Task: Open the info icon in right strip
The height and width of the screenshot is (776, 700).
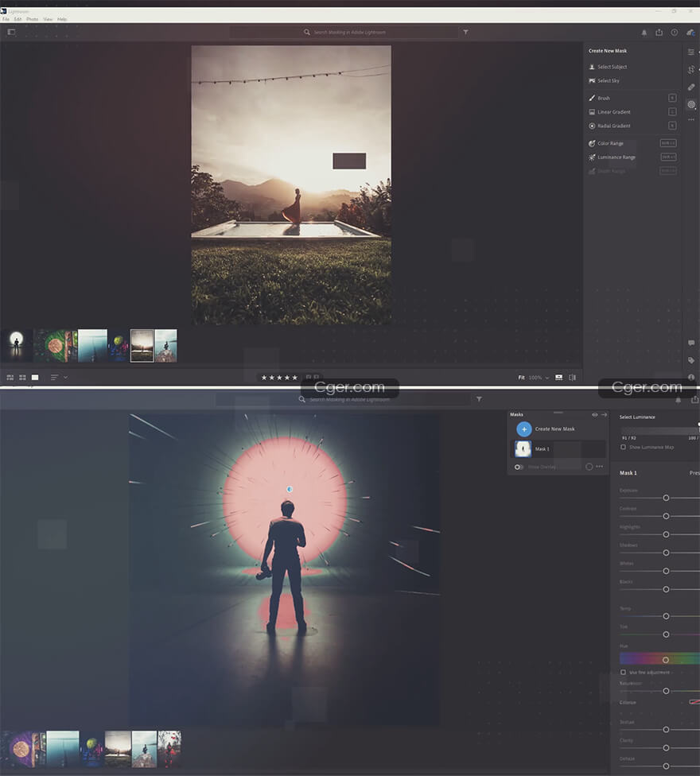Action: point(691,377)
